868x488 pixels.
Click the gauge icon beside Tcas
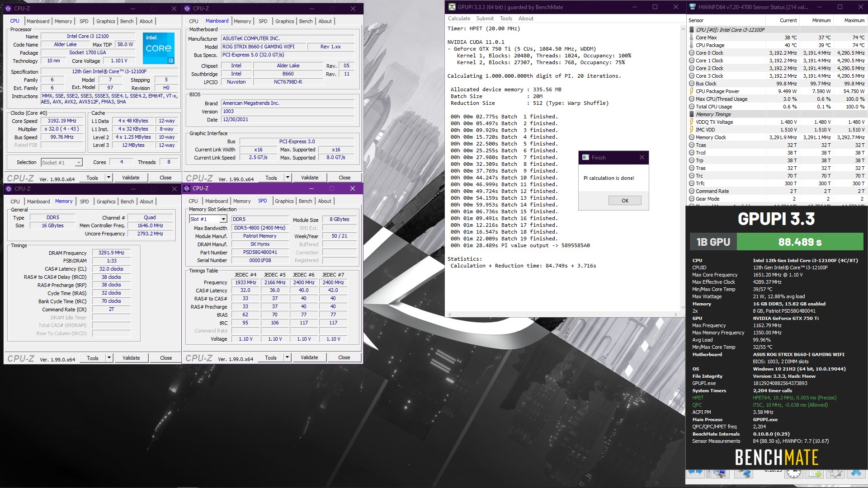point(691,145)
